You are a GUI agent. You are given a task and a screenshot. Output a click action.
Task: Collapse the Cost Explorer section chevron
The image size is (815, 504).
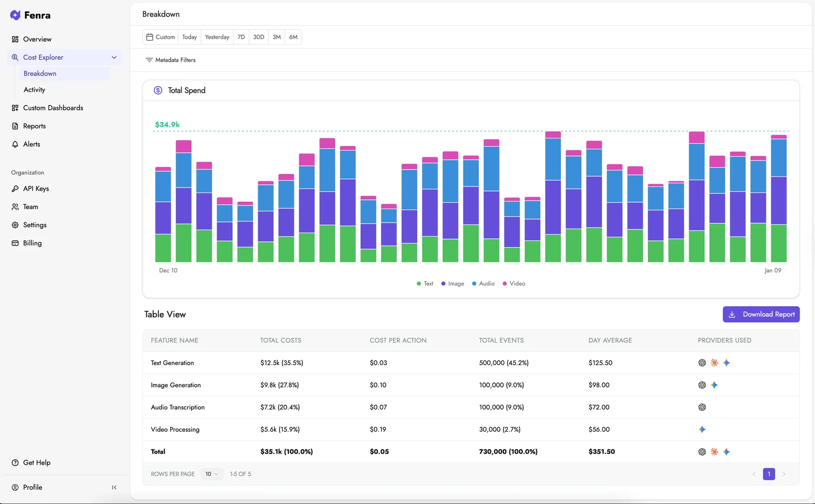click(x=114, y=57)
